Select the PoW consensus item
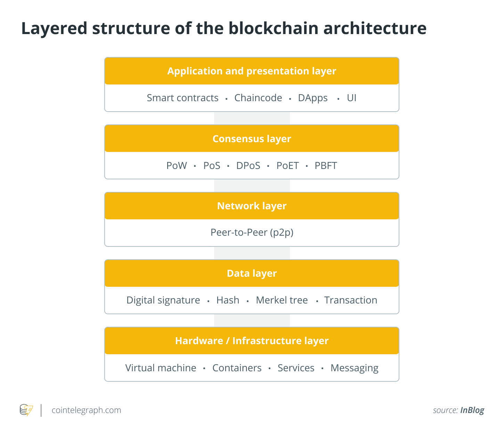Viewport: 504px width, 438px height. pos(177,165)
